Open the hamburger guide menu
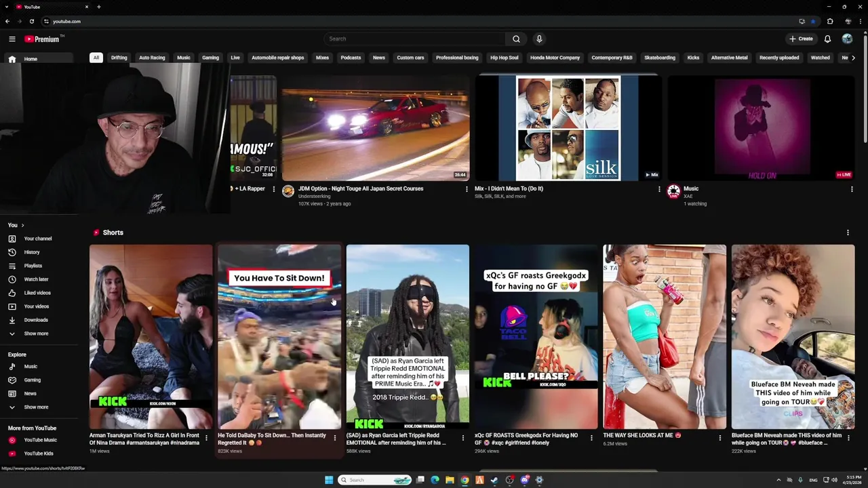 [12, 39]
